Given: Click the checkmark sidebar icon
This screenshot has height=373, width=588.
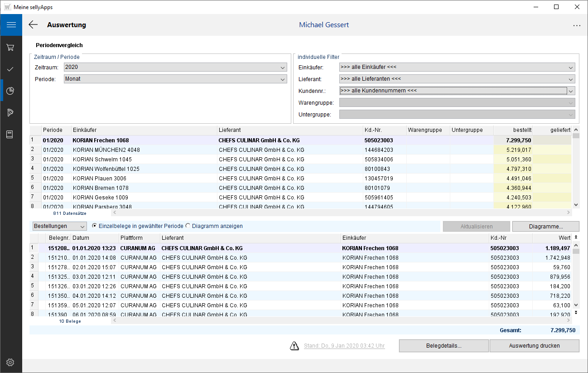Looking at the screenshot, I should click(x=11, y=69).
